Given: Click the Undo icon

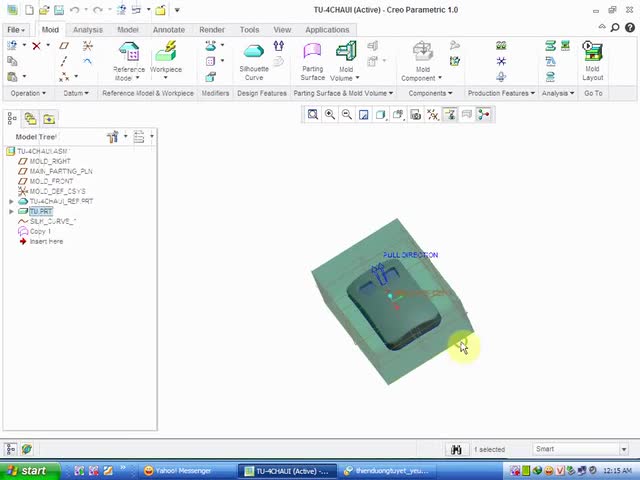Looking at the screenshot, I should pos(74,10).
